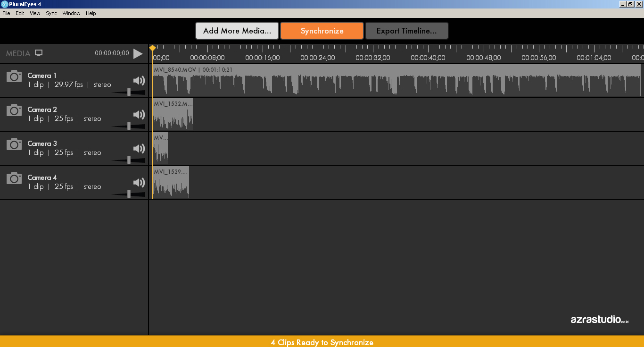Click timeline ruler at 00:00:48;00

(484, 58)
